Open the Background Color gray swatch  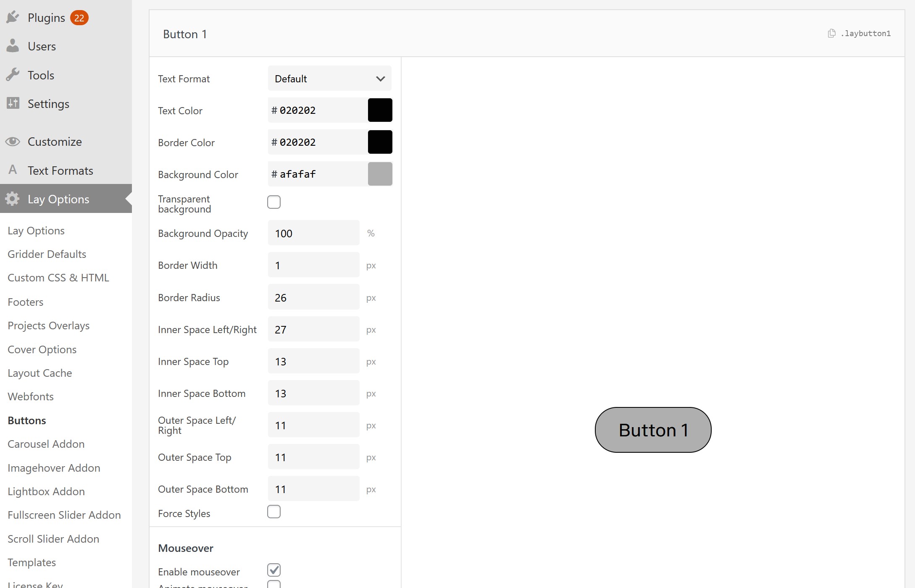[380, 174]
